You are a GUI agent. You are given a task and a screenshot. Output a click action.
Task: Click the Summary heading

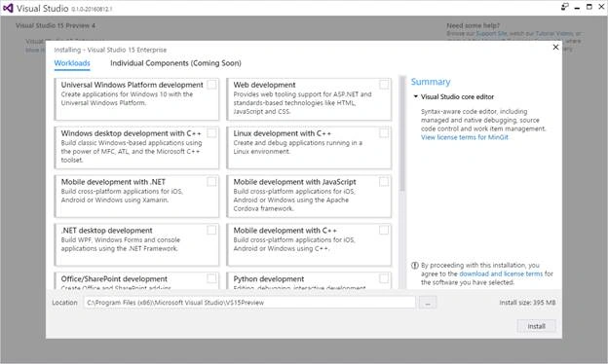431,82
